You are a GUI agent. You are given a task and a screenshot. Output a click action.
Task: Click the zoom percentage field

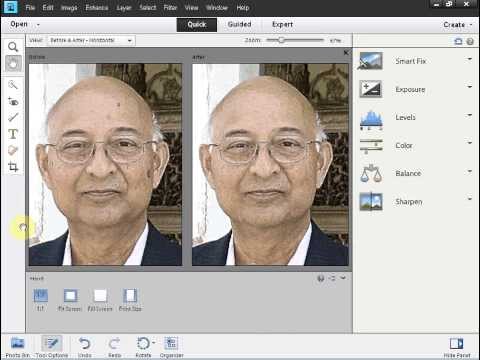(335, 40)
